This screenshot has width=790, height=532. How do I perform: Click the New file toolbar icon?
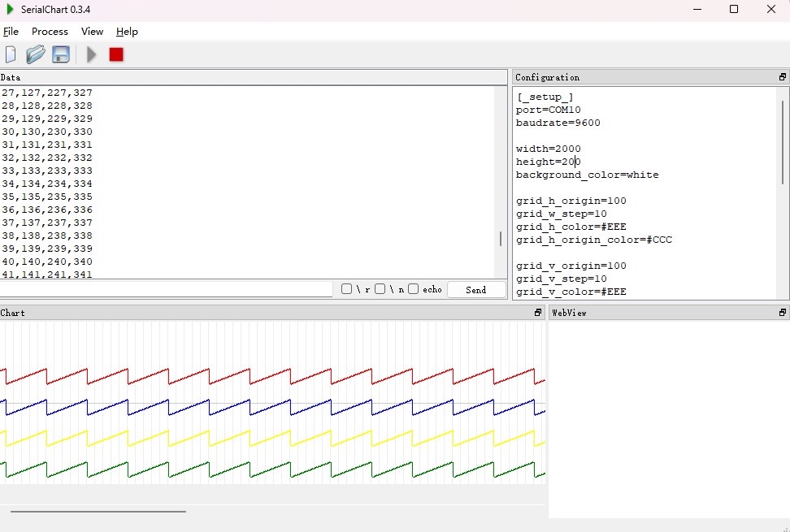coord(11,54)
